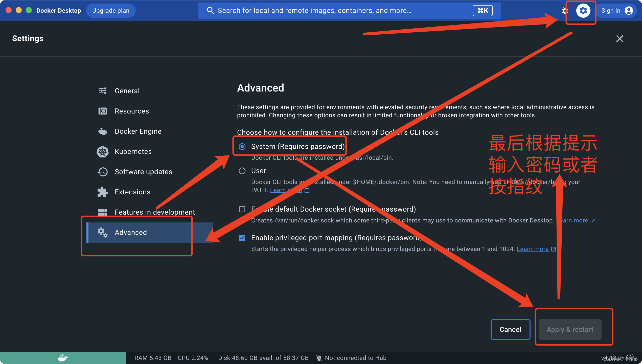Image resolution: width=642 pixels, height=364 pixels.
Task: Uncheck Enable privileged port mapping
Action: (x=242, y=238)
